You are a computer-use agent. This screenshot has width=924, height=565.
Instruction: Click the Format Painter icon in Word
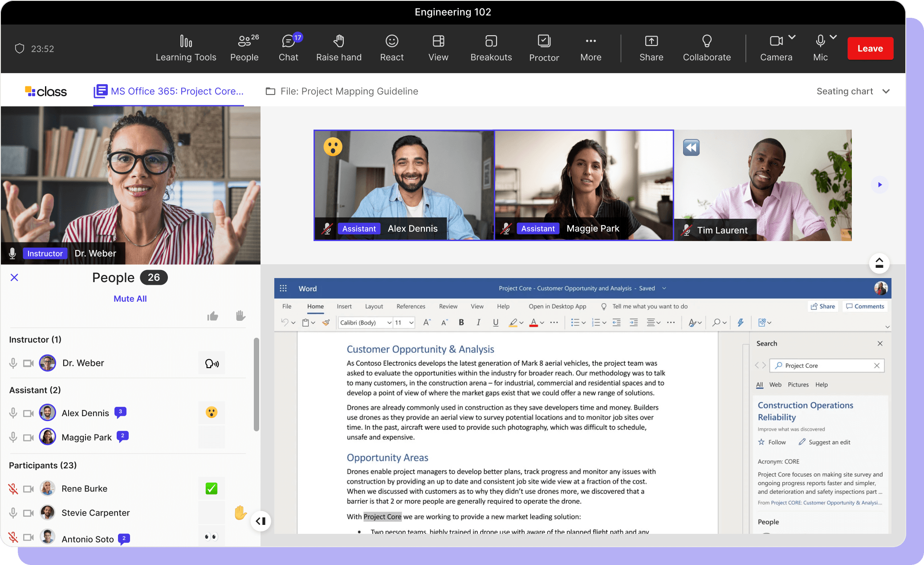[326, 322]
